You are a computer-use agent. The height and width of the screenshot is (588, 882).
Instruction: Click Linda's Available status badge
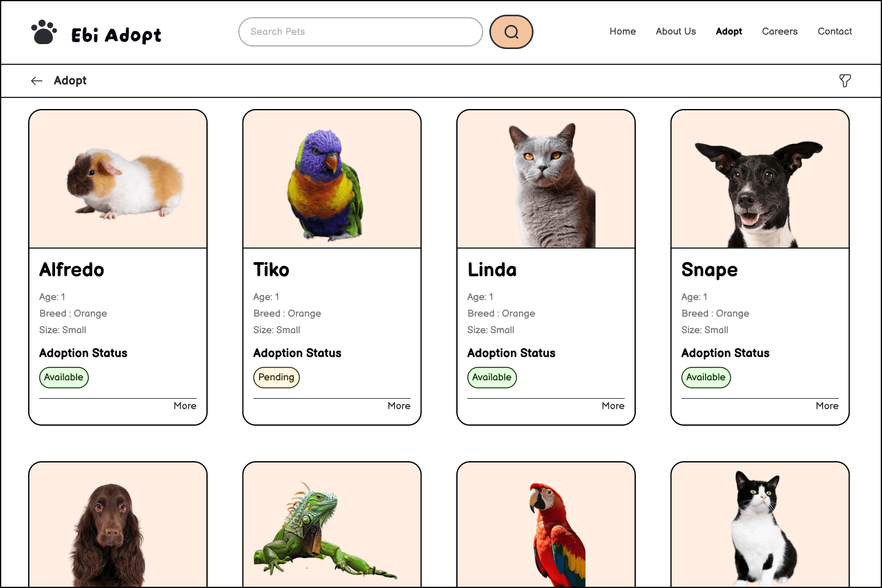492,377
